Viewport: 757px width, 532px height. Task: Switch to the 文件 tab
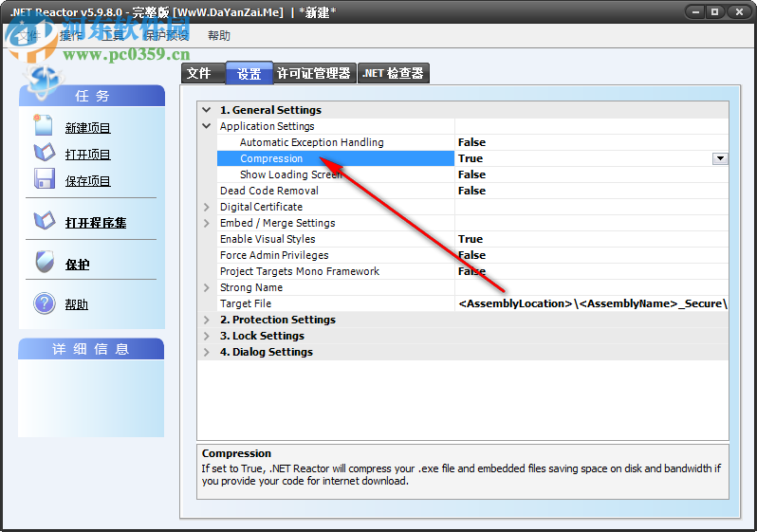pos(203,73)
